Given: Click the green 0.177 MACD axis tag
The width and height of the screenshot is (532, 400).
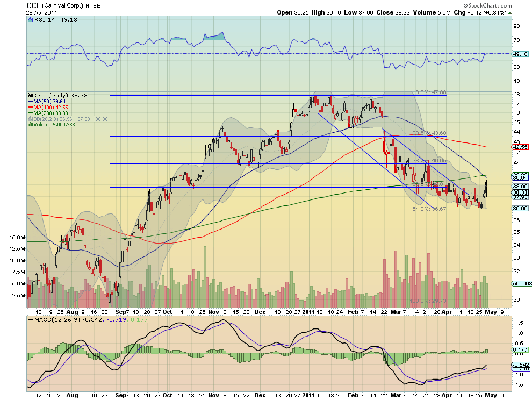Looking at the screenshot, I should 520,350.
